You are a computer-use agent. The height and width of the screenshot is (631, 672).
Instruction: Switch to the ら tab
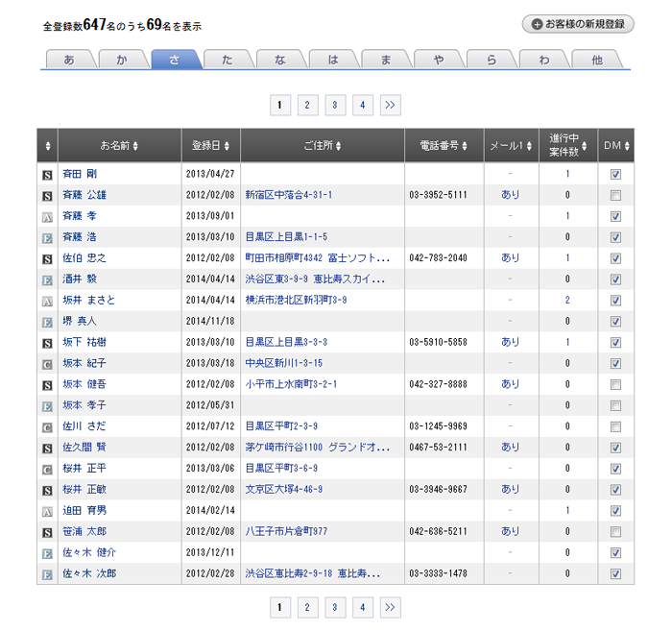[492, 60]
